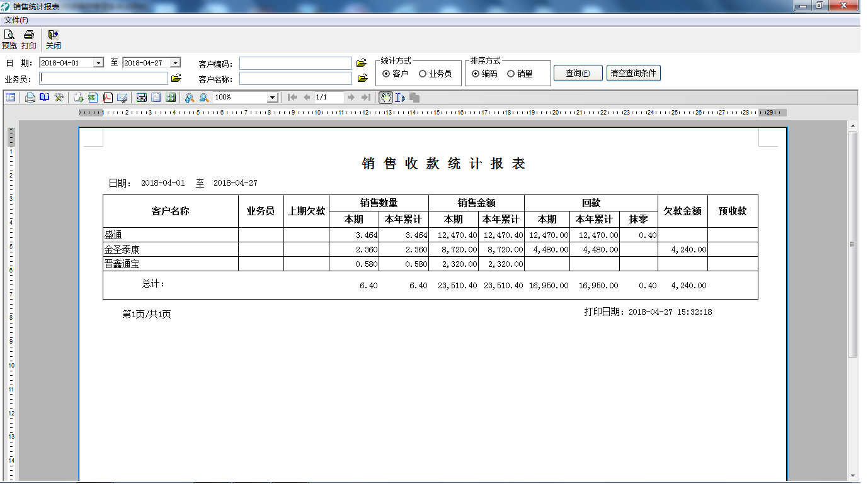
Task: Click the 清空查询条件 button
Action: coord(634,74)
